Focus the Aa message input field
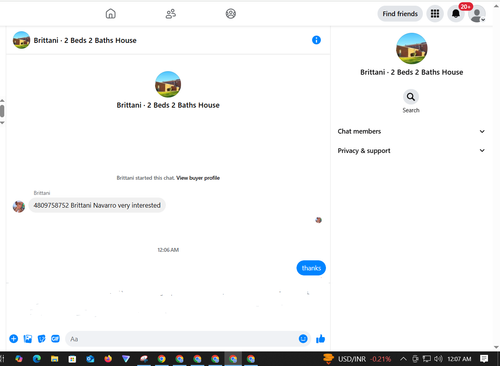500x366 pixels. pyautogui.click(x=182, y=339)
